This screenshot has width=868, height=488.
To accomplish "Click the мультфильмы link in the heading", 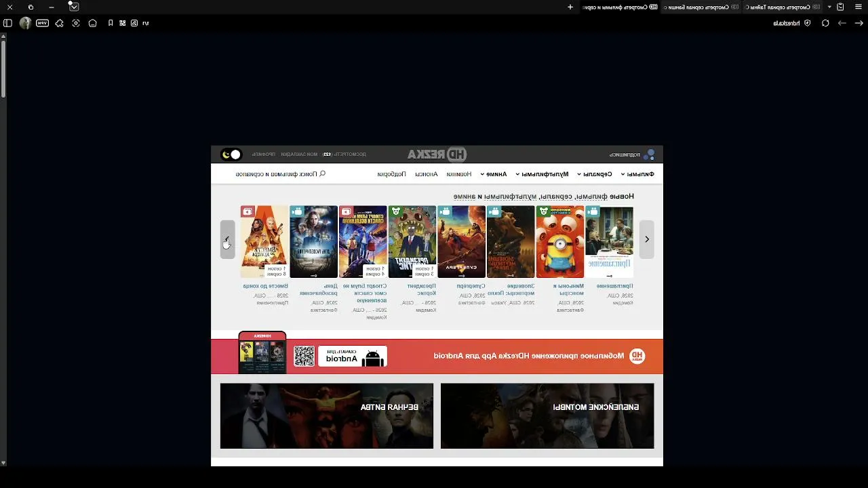I will click(511, 197).
